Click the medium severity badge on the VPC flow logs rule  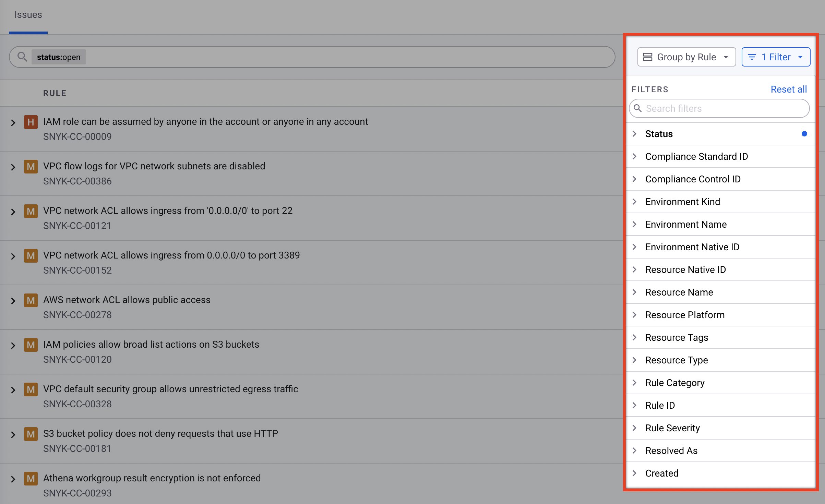(31, 167)
